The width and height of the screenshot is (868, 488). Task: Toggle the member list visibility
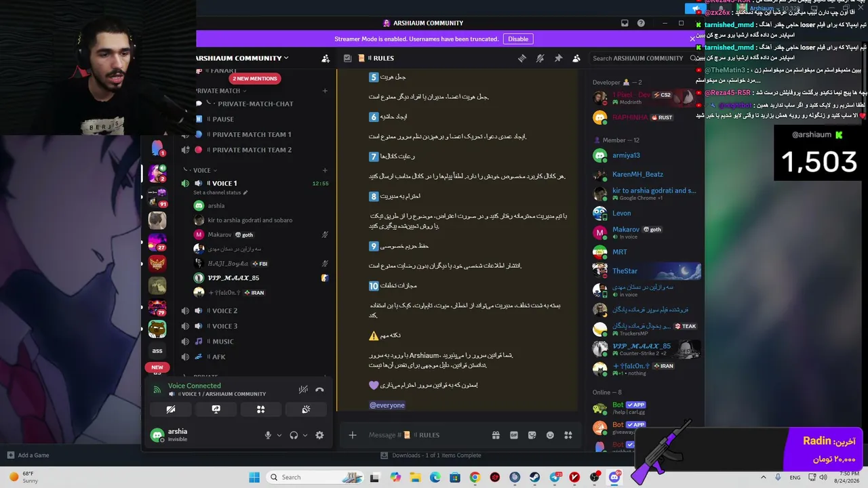576,58
